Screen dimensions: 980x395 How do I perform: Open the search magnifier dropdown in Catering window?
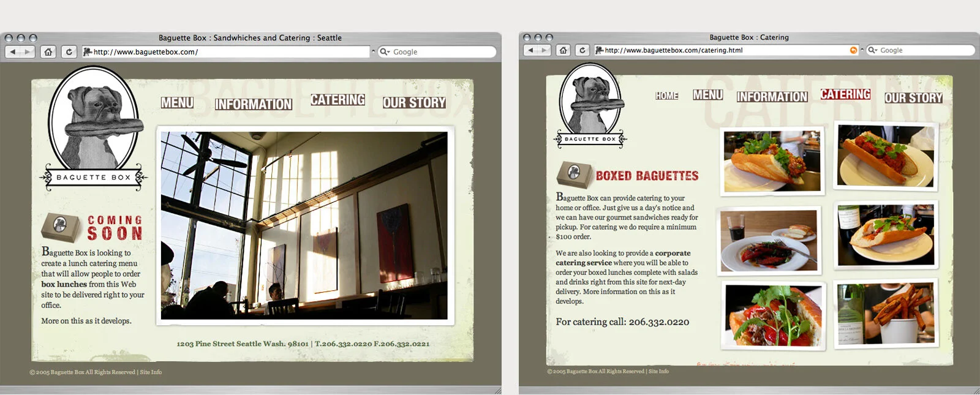[x=873, y=50]
